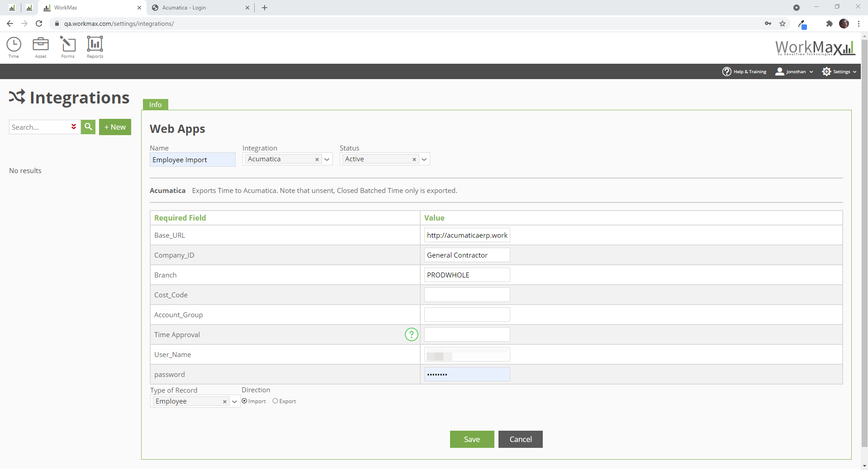Open the Time module icon

pos(14,47)
